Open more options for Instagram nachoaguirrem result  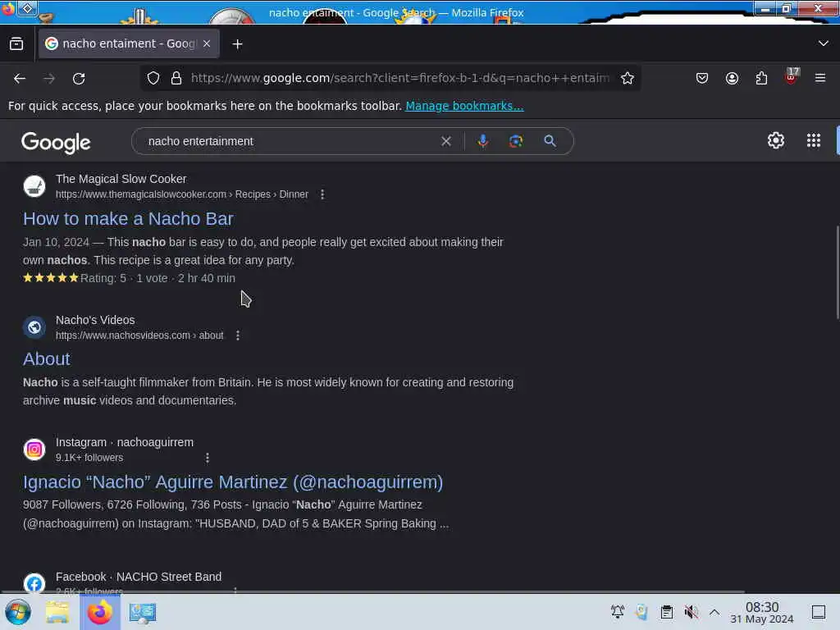[x=208, y=458]
